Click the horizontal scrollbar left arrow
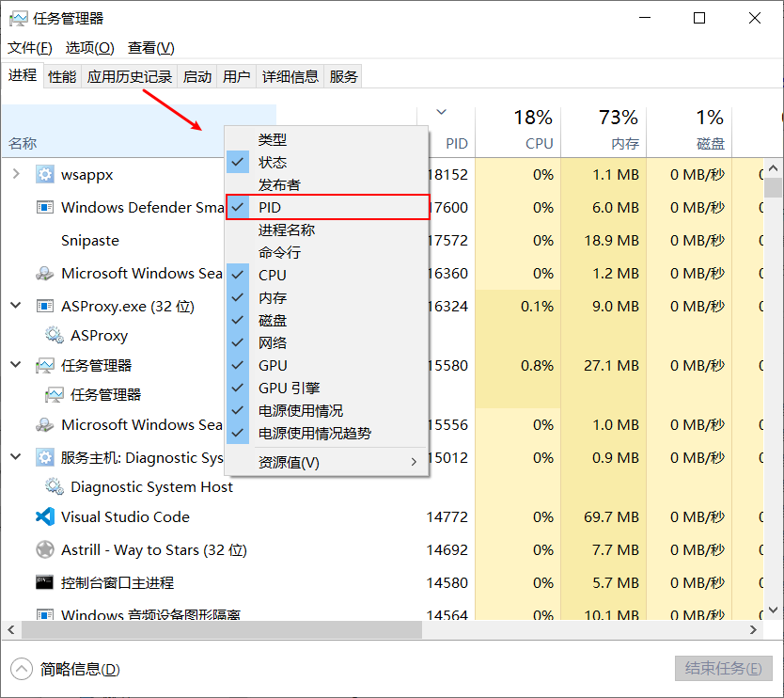The height and width of the screenshot is (698, 784). (11, 630)
